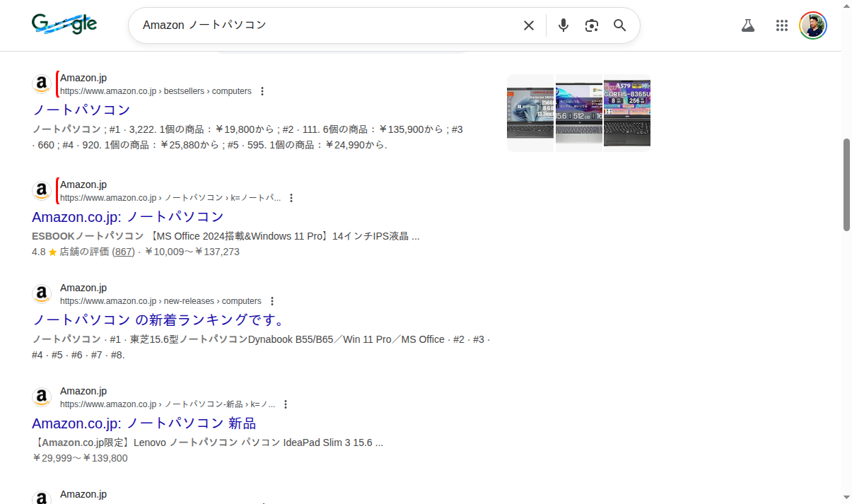
Task: Click the Google logo
Action: tap(64, 23)
